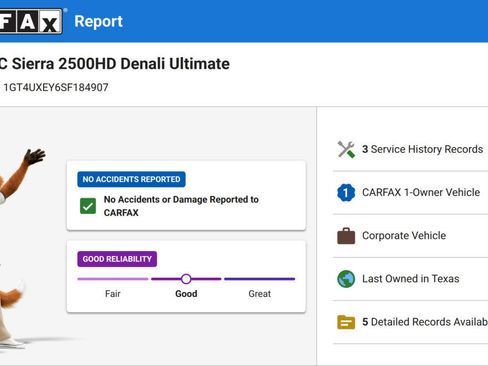Click the wrench and screwdriver service icon
The image size is (488, 366).
(346, 149)
